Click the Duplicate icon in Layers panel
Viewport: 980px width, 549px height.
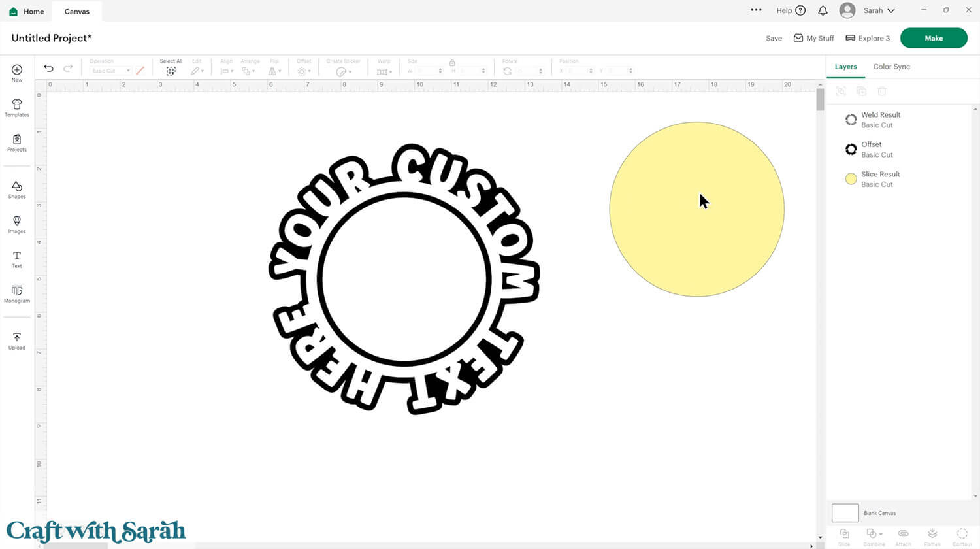[x=862, y=91]
